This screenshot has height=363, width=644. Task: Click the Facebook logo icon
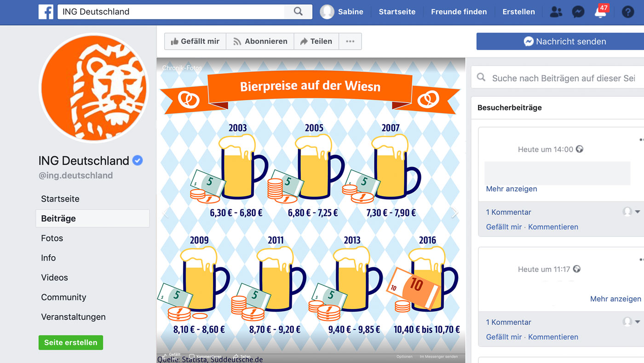tap(46, 12)
